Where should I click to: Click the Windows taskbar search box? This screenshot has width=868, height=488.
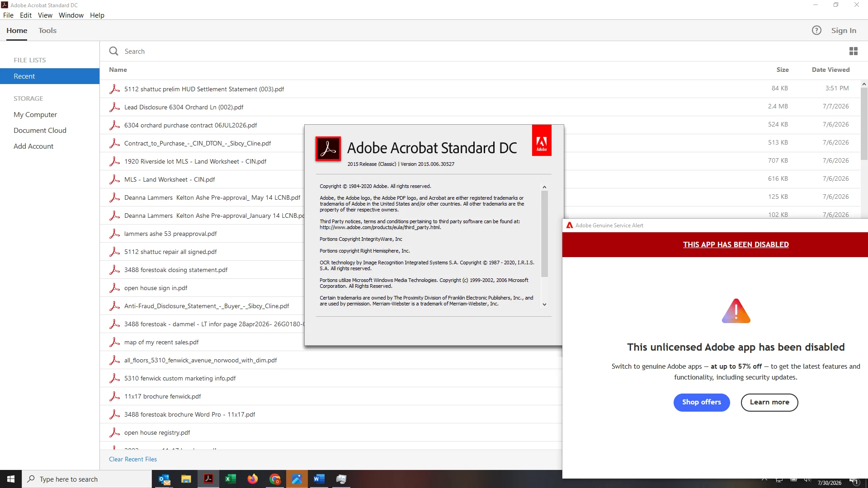click(x=87, y=479)
